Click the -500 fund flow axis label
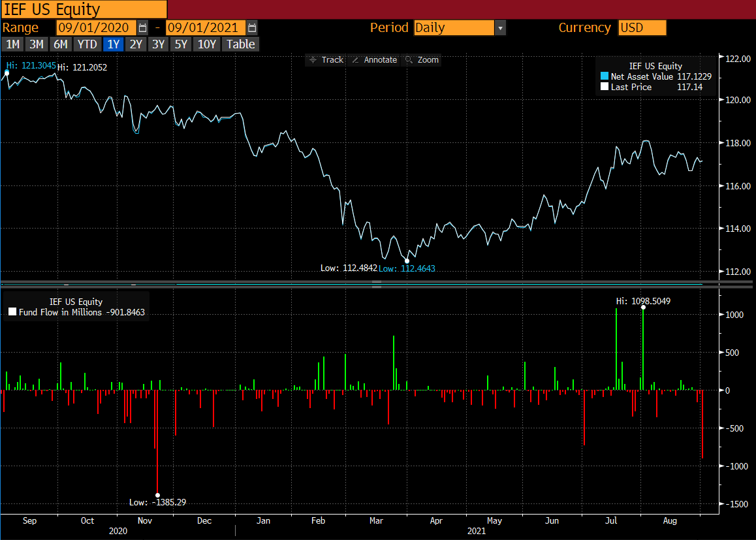Viewport: 756px width, 540px height. point(734,428)
